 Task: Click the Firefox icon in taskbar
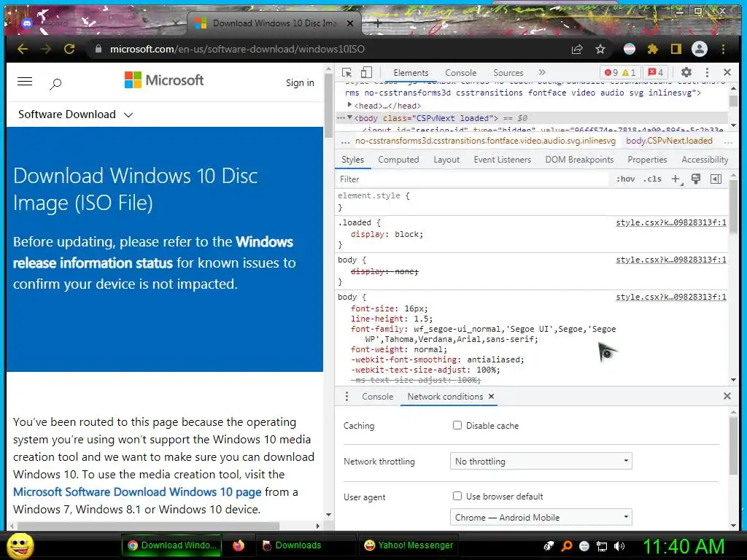pyautogui.click(x=239, y=545)
